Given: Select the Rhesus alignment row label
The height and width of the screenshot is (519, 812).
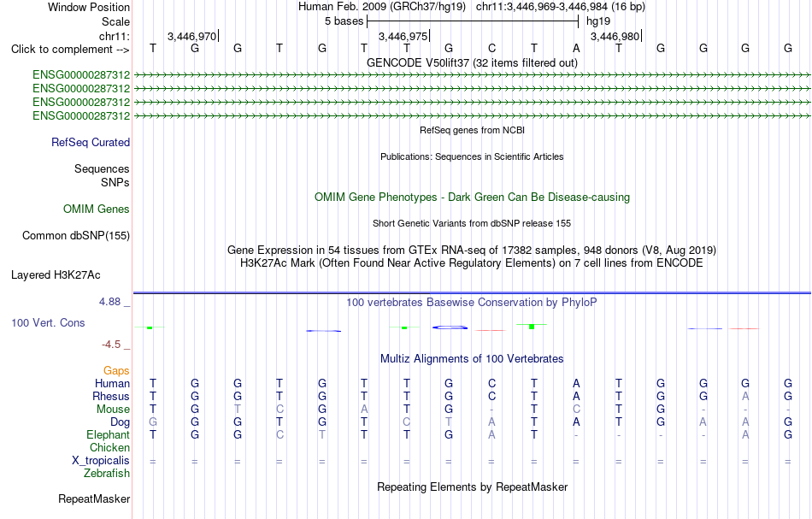Looking at the screenshot, I should point(111,396).
